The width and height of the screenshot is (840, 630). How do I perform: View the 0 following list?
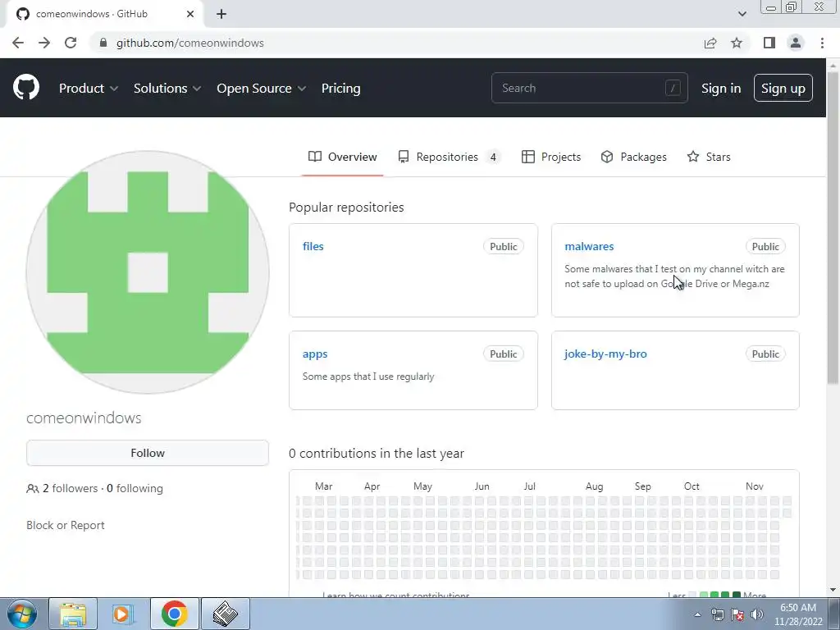135,488
